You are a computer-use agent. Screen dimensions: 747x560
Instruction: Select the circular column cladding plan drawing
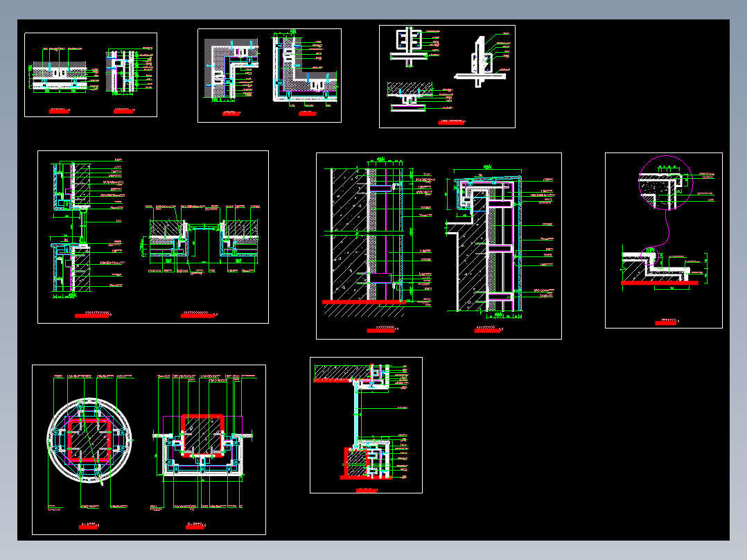click(x=89, y=441)
